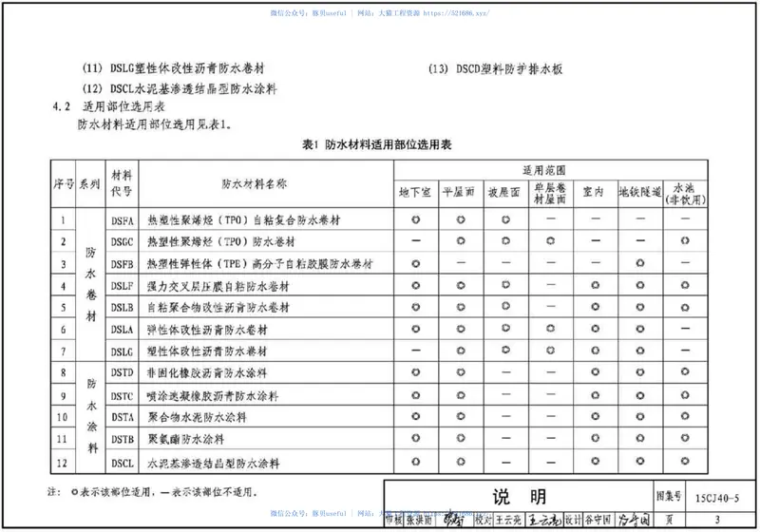
Task: Click the sentence 防水材料适用部位选用见表1。
Action: coord(154,124)
